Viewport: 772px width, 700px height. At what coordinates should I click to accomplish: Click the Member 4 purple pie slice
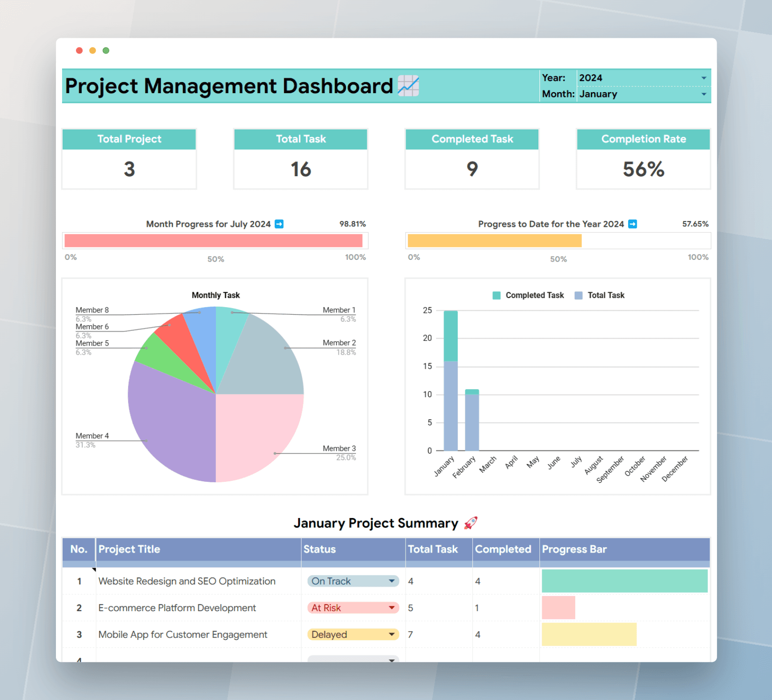172,420
